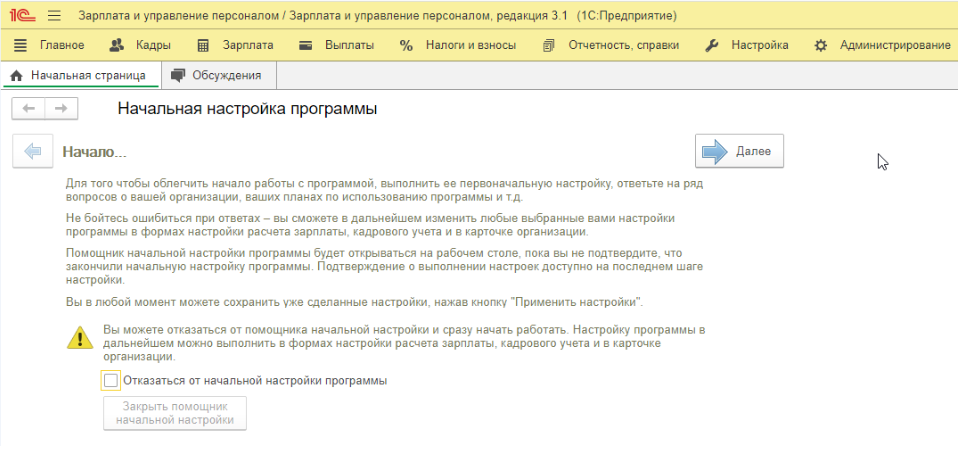Click the yellow warning triangle icon

click(x=80, y=338)
